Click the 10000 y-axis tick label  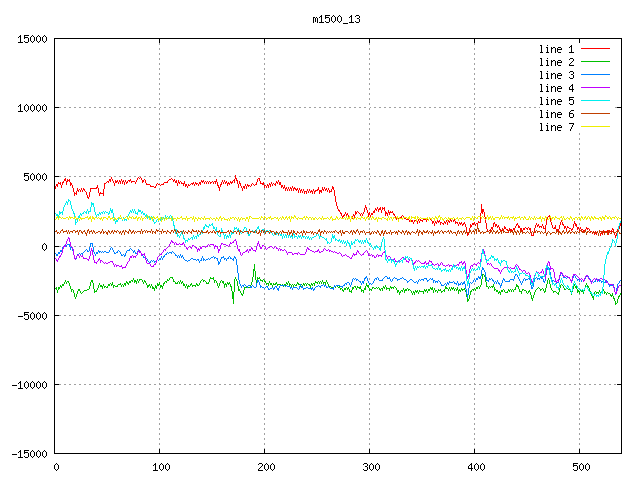click(31, 108)
